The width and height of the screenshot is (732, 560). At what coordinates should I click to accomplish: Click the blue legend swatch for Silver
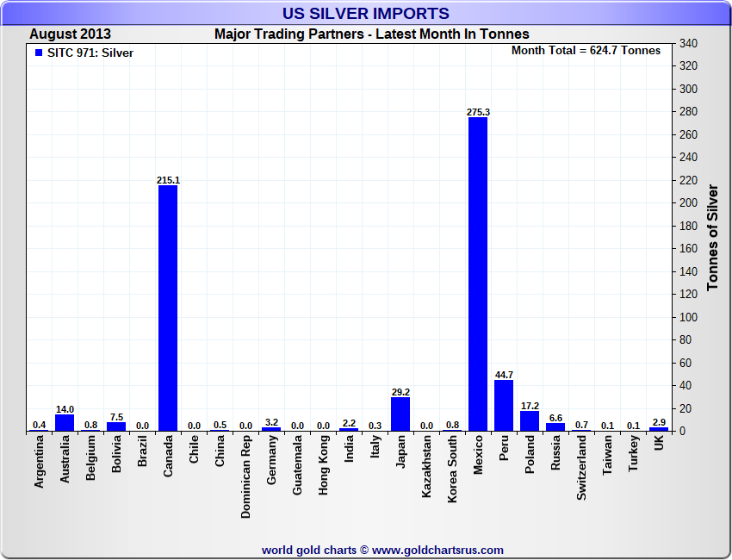(x=38, y=53)
